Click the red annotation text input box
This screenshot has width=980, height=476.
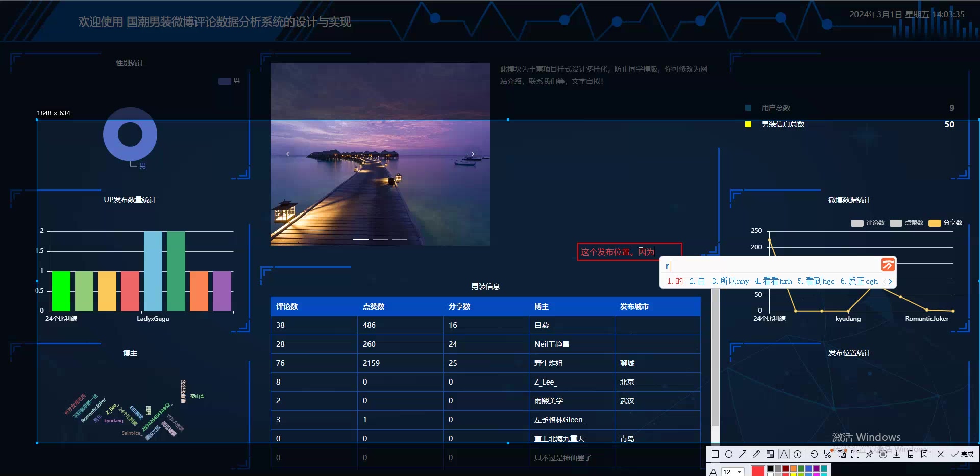[629, 252]
